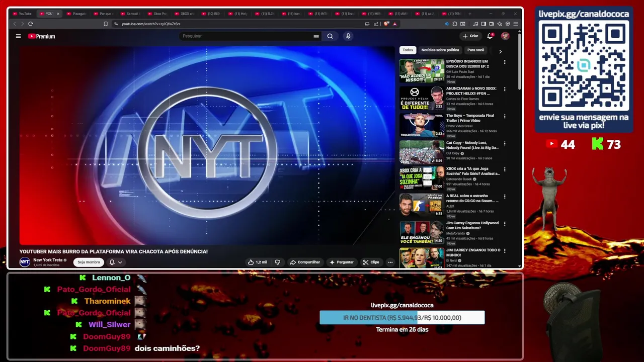Click the Termina em 26 dias text
Viewport: 644px width, 362px height.
(402, 330)
